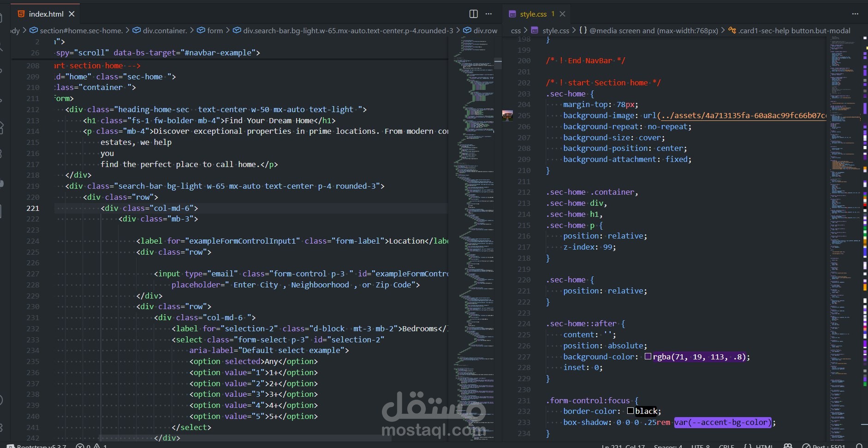Click 'Port : 5501' Live Server status item
Image resolution: width=868 pixels, height=448 pixels.
tap(824, 446)
